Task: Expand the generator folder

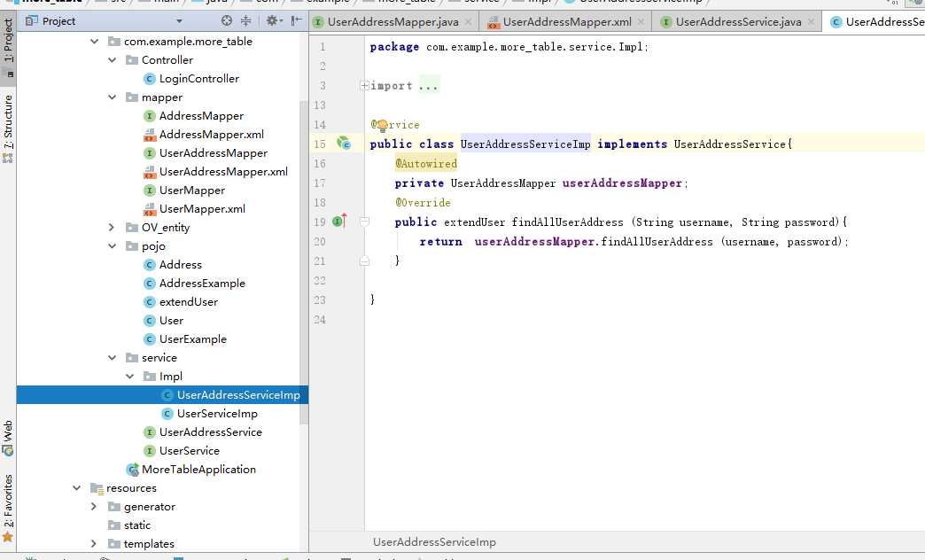Action: pos(95,506)
